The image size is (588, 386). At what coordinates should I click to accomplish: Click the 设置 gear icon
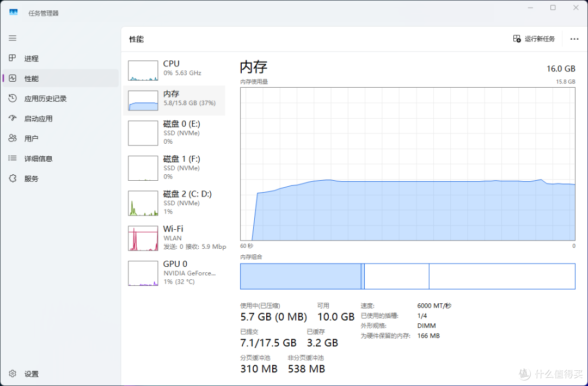[x=13, y=373]
